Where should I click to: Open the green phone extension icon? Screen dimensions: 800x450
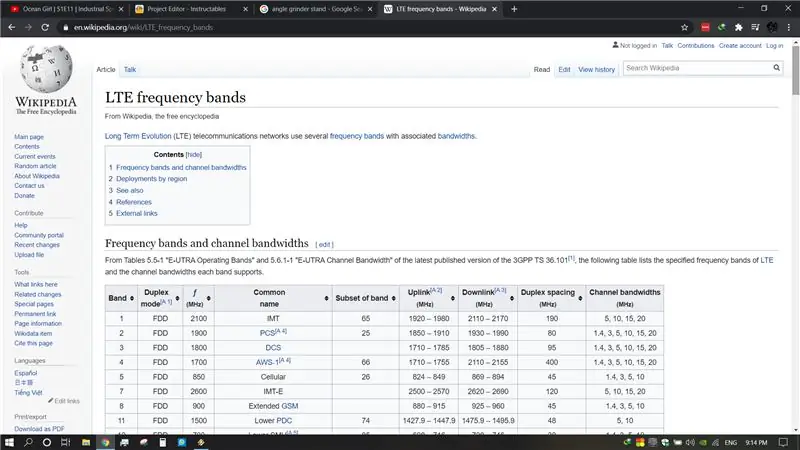pyautogui.click(x=721, y=28)
